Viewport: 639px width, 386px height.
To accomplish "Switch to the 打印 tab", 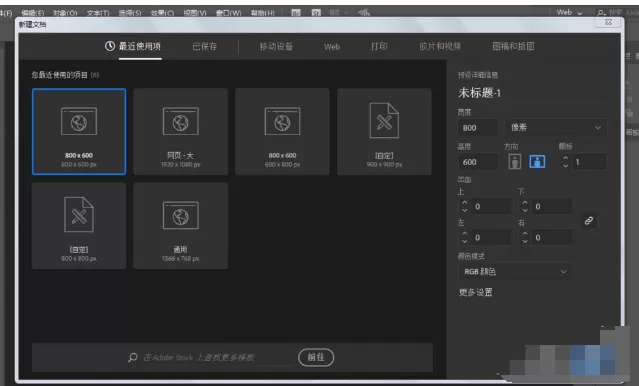I will point(379,46).
